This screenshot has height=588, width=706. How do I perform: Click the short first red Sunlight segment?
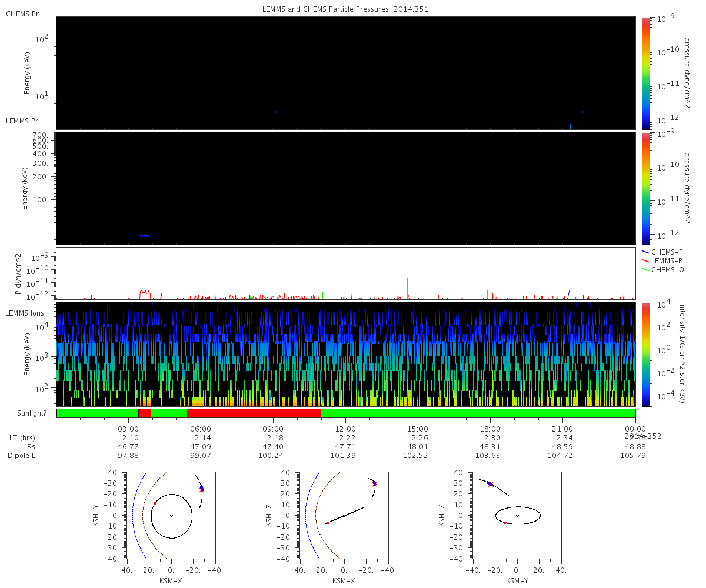[x=145, y=413]
